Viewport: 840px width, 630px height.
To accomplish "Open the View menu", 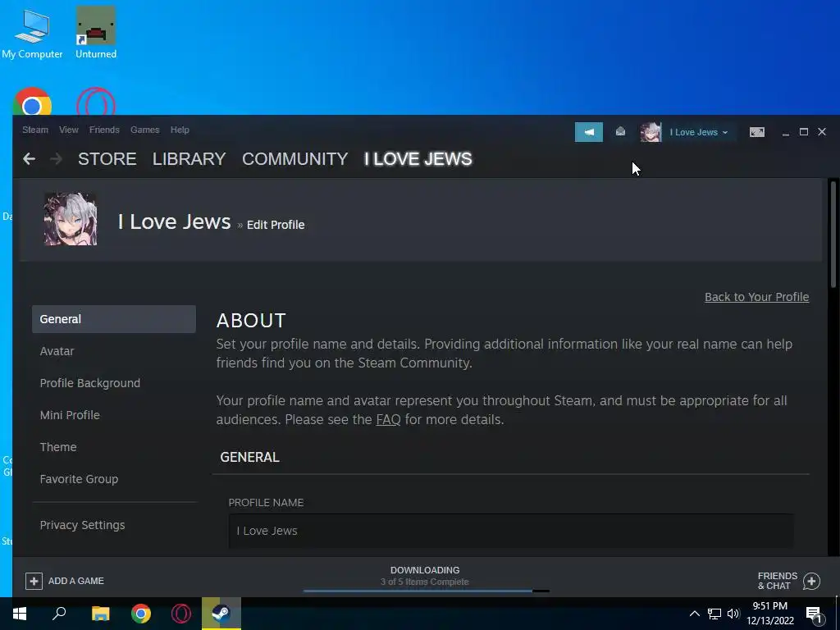I will click(x=69, y=130).
